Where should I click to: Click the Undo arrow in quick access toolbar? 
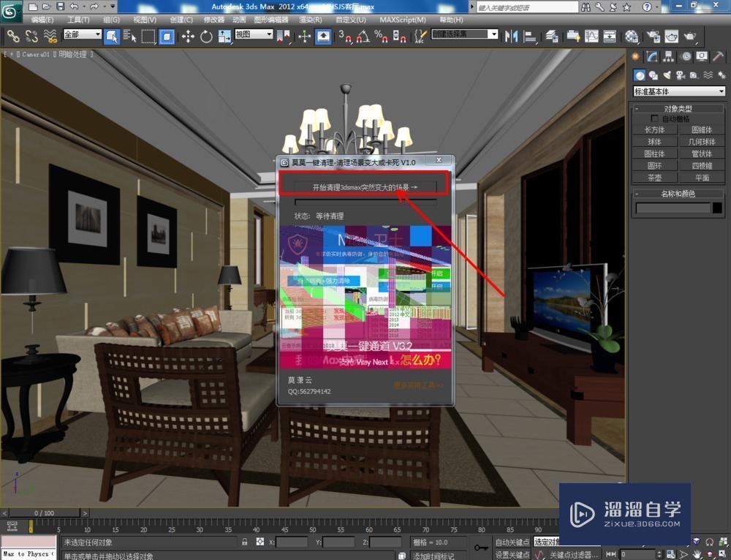coord(74,7)
